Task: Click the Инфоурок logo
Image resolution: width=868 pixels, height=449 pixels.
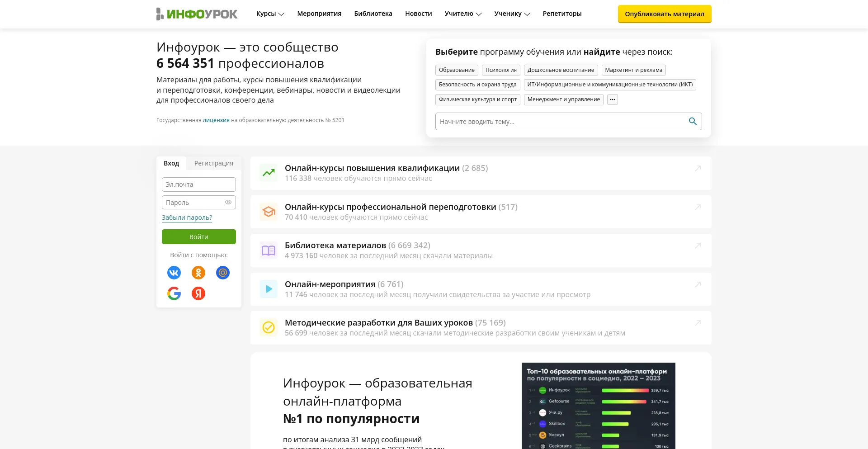Action: click(x=197, y=14)
